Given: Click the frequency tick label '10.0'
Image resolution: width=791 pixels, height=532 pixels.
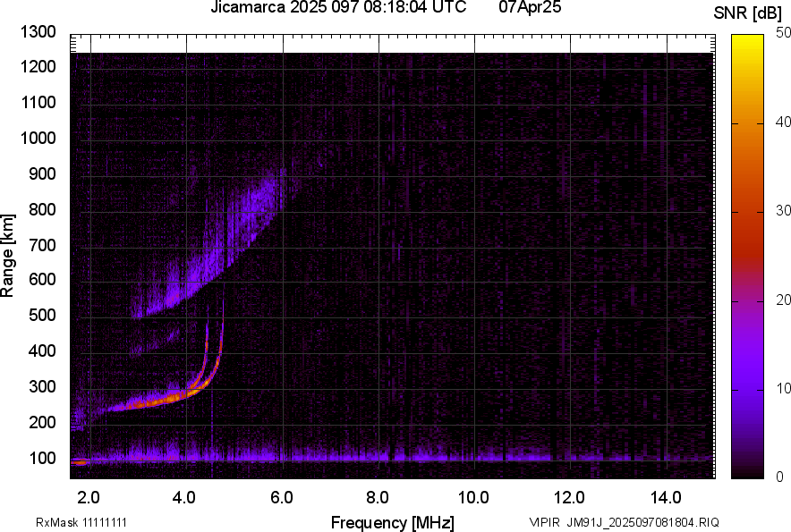Looking at the screenshot, I should [x=473, y=497].
